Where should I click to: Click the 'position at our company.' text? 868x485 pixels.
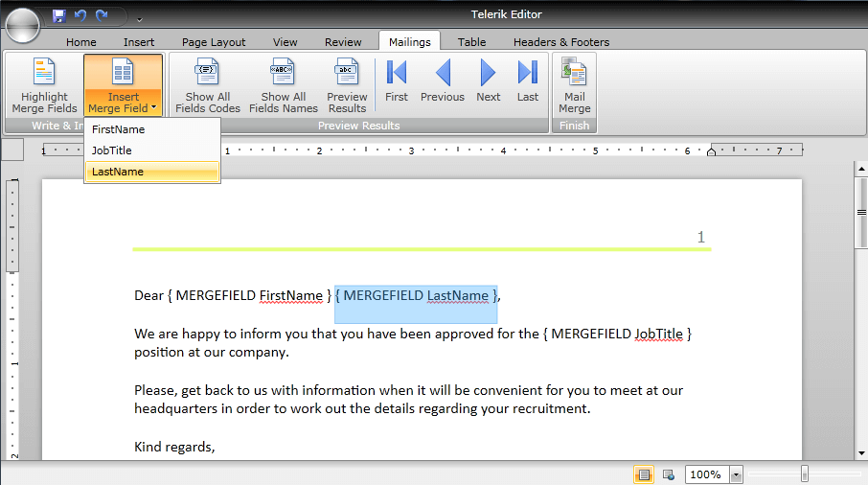click(212, 352)
